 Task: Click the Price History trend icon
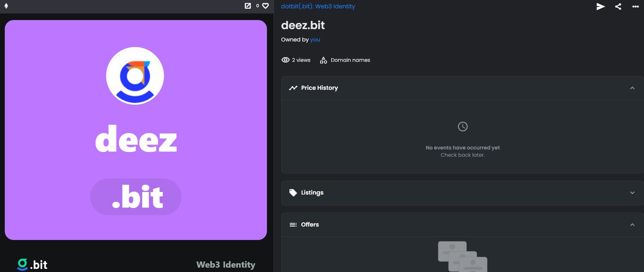[x=293, y=88]
